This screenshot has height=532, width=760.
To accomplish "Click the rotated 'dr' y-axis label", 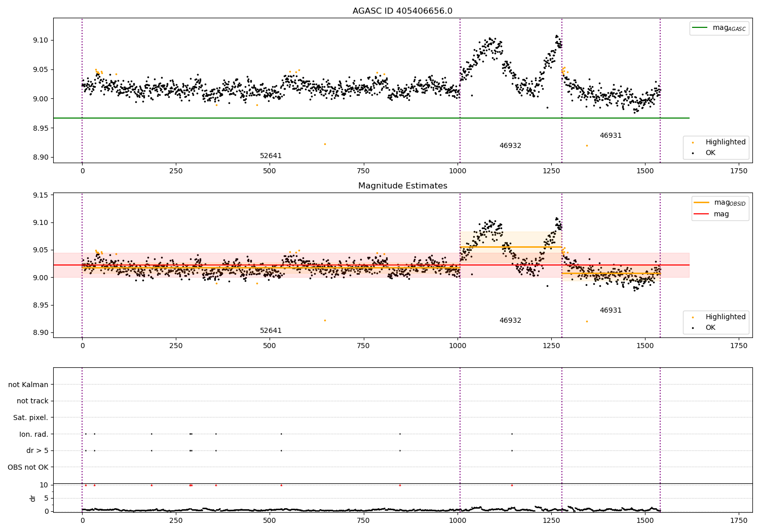I will point(33,498).
